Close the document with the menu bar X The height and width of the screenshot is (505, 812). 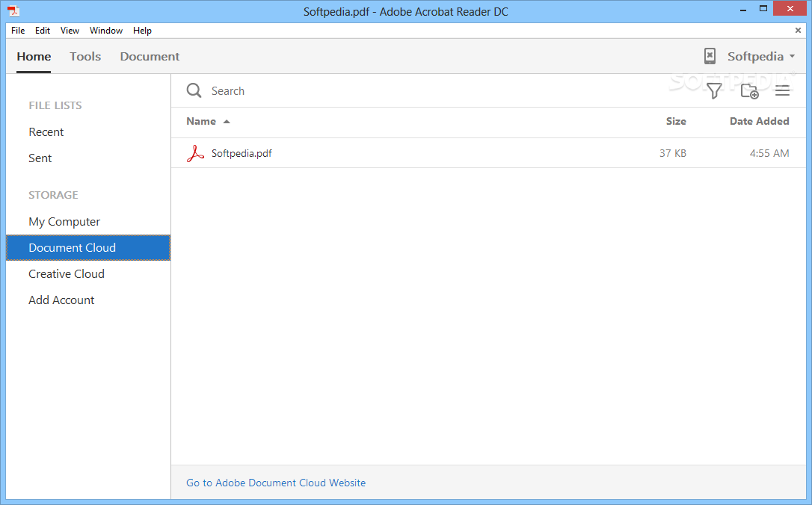point(798,31)
